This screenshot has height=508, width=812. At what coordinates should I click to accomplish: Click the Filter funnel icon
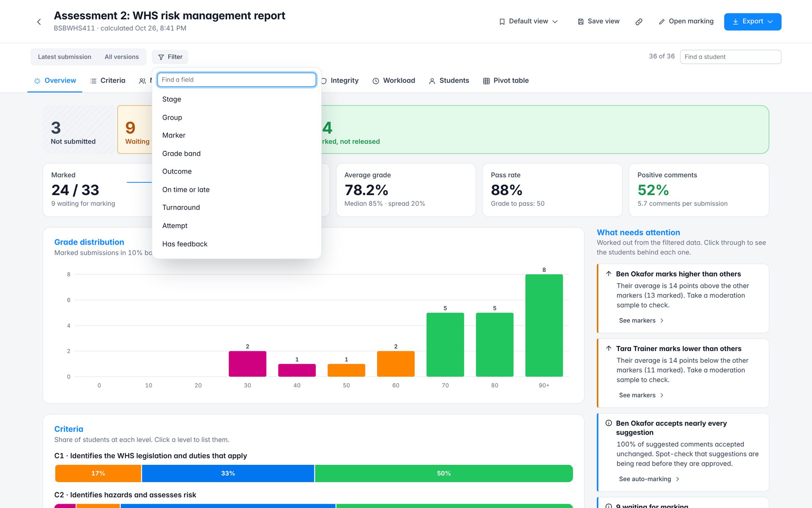point(161,57)
